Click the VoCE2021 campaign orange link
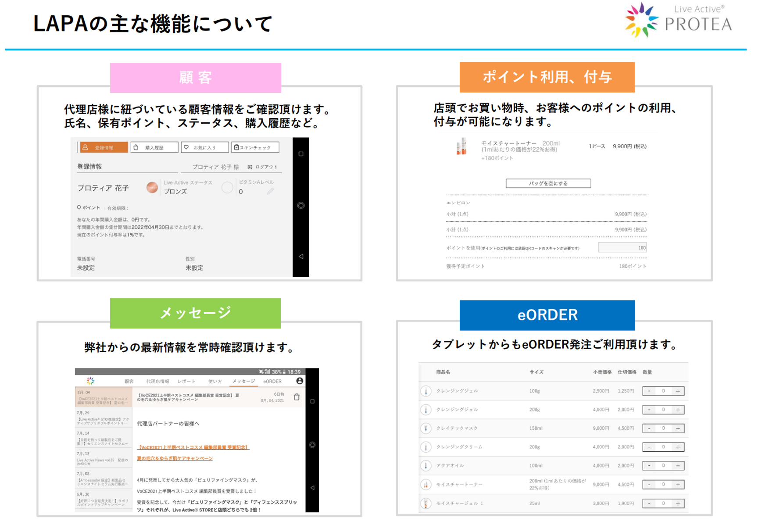The height and width of the screenshot is (532, 758). click(x=193, y=447)
